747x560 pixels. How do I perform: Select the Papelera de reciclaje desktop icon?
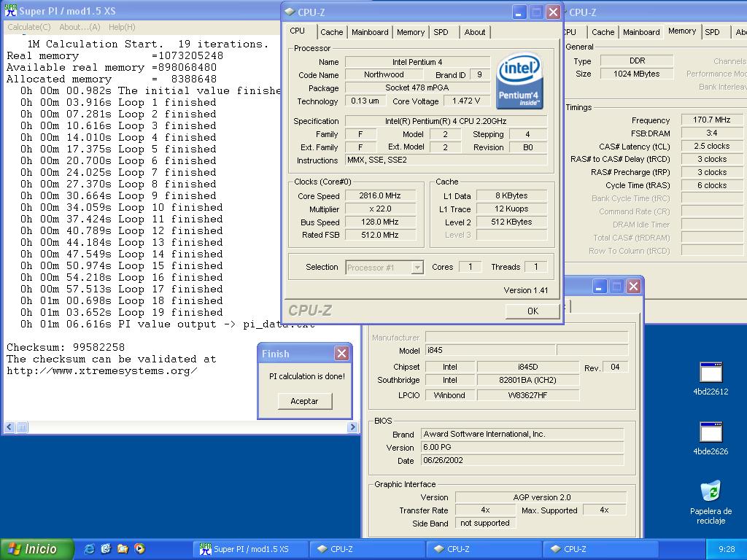coord(711,502)
